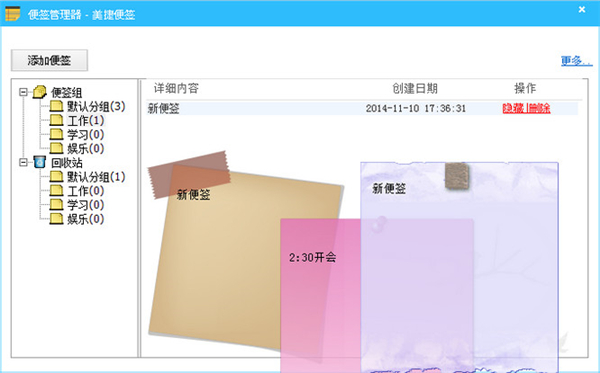Click folder icon beside 工作(0)
This screenshot has height=373, width=600.
click(x=56, y=191)
